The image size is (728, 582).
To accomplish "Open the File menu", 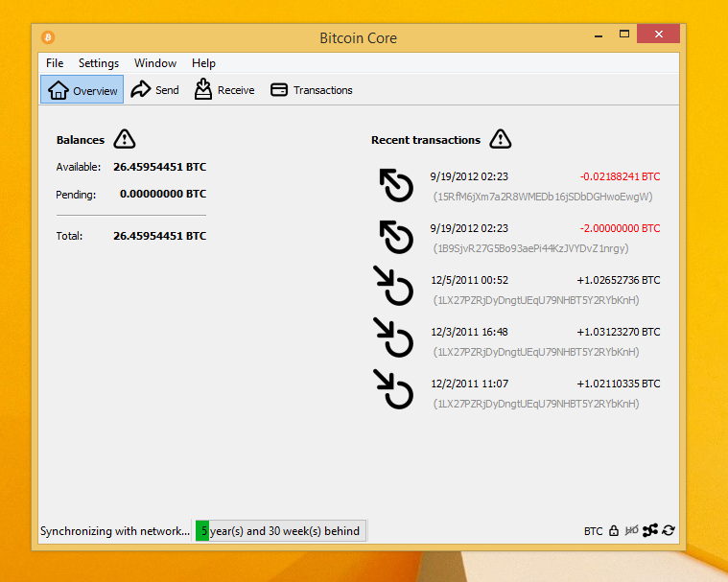I will (x=55, y=63).
